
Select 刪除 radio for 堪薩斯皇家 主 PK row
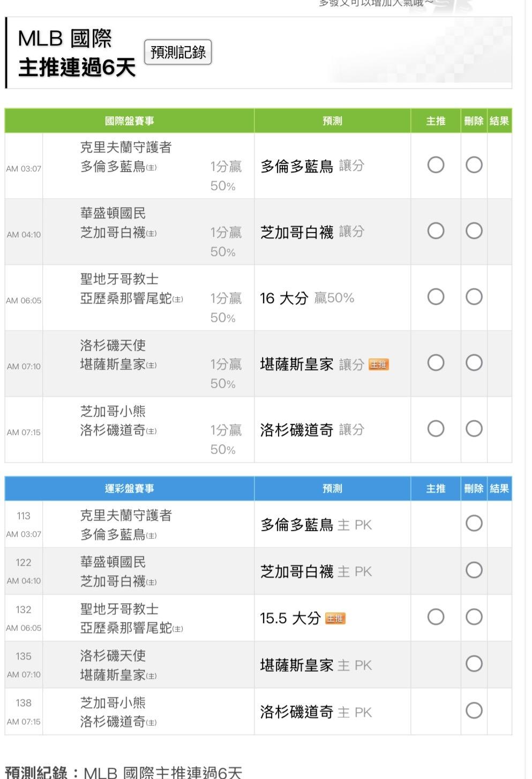[474, 664]
